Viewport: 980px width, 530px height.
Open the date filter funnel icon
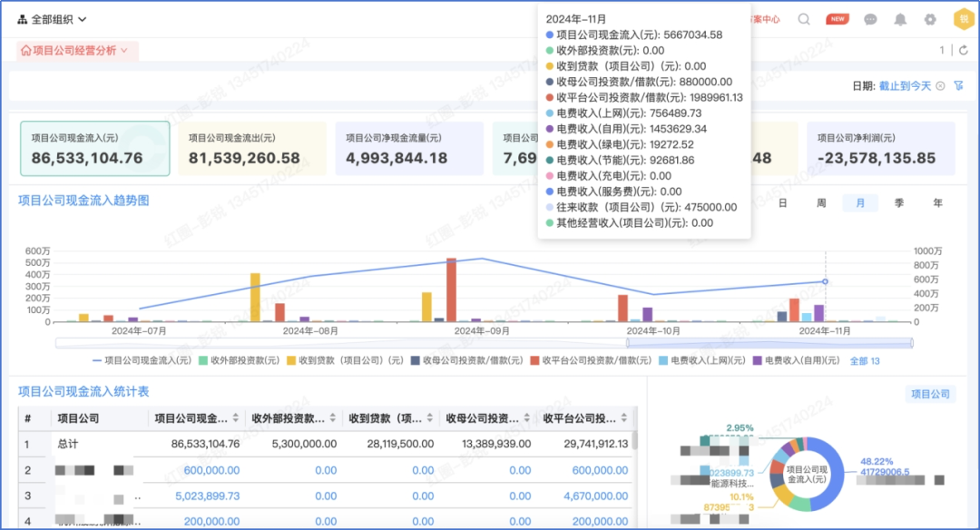pos(959,85)
